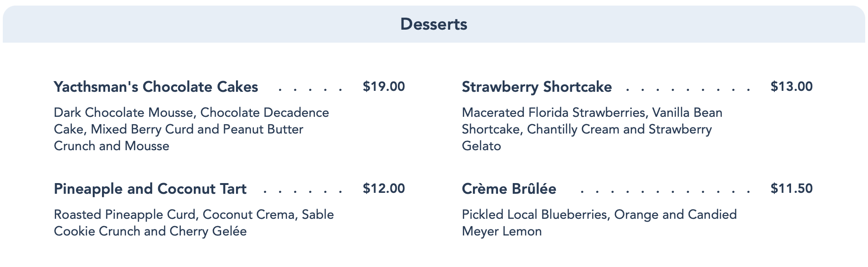The width and height of the screenshot is (868, 267).
Task: Select the Yachtsman's Chocolate Cakes title
Action: 156,87
